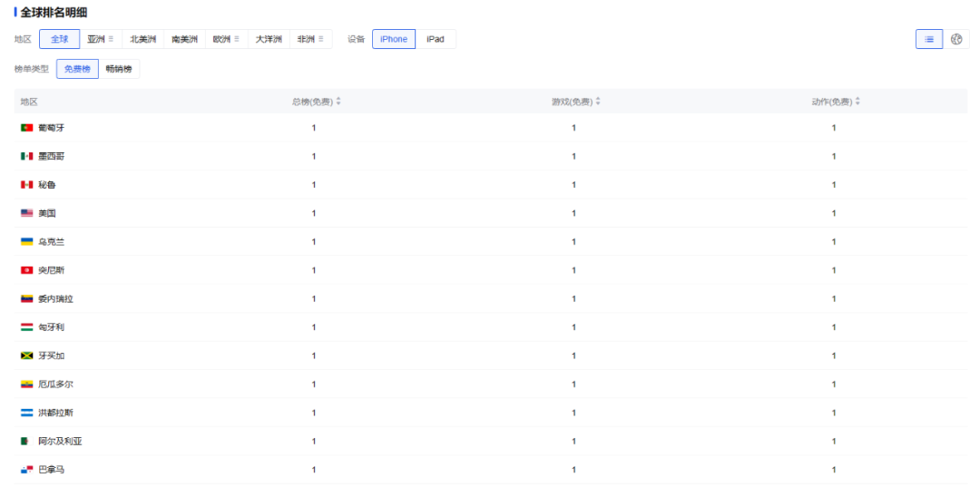980x487 pixels.
Task: Click the 美国 flag icon
Action: pyautogui.click(x=26, y=213)
